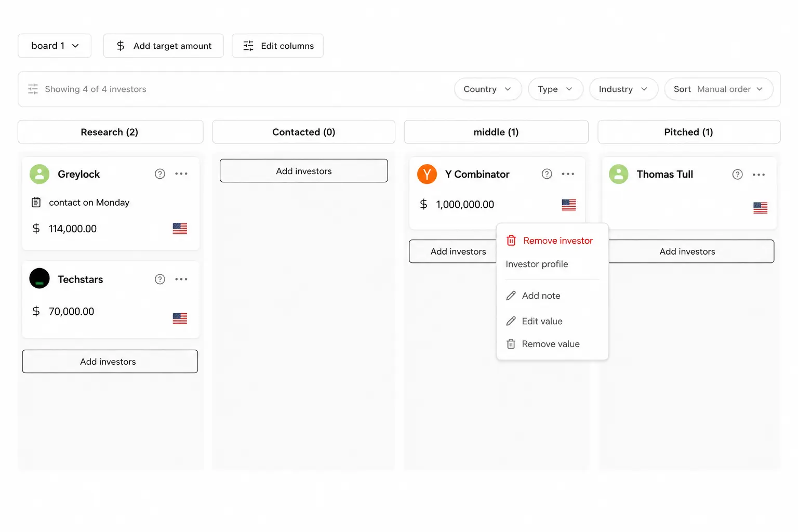798x532 pixels.
Task: Click the Y Combinator logo
Action: click(427, 174)
